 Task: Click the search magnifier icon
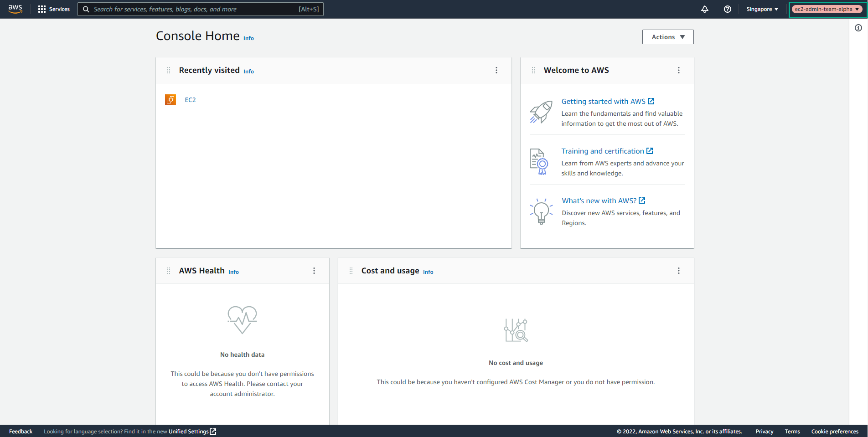pos(86,9)
